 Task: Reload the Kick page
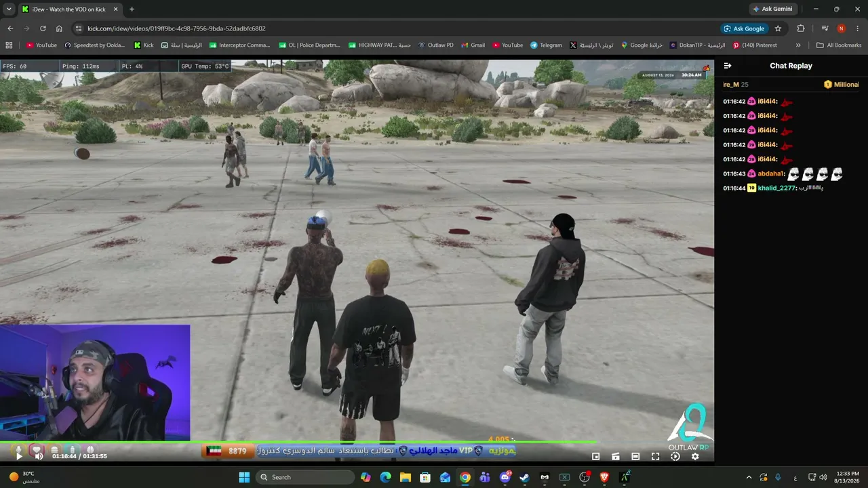click(43, 28)
